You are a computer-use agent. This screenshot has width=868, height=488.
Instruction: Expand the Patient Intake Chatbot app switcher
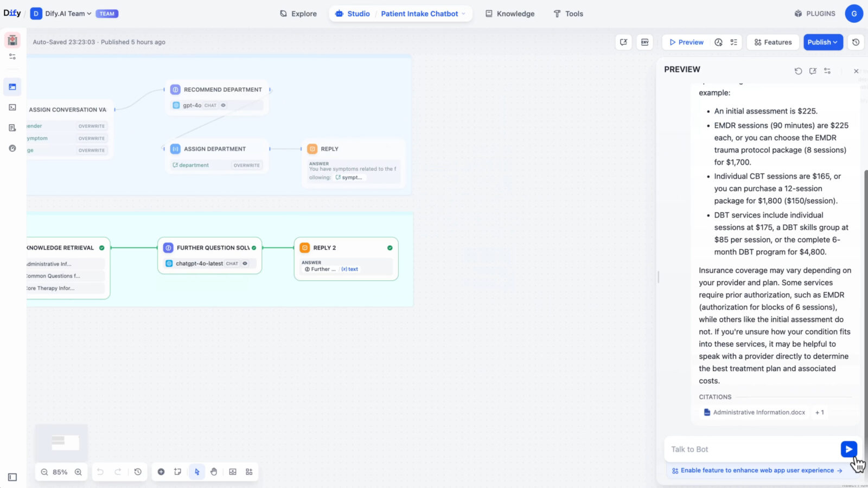(x=423, y=14)
